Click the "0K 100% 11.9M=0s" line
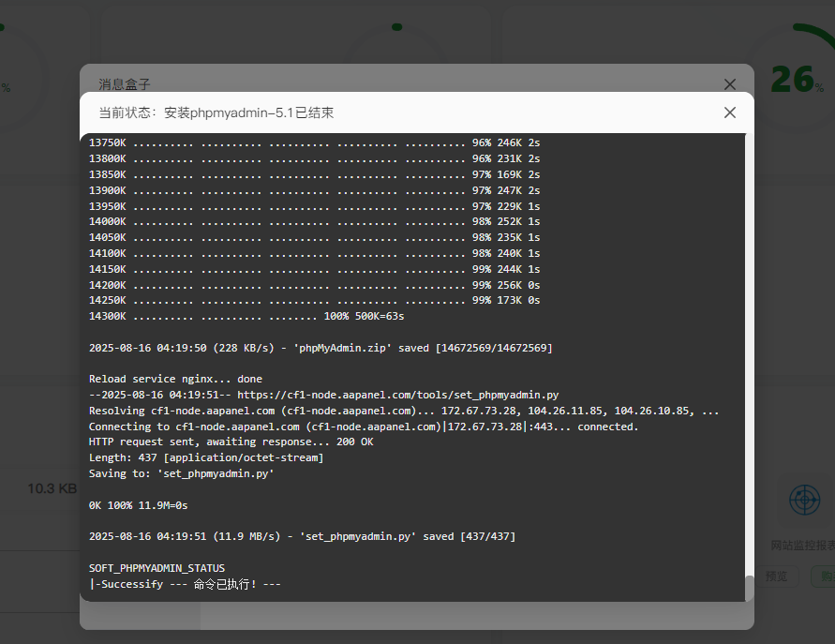This screenshot has width=835, height=644. tap(139, 505)
